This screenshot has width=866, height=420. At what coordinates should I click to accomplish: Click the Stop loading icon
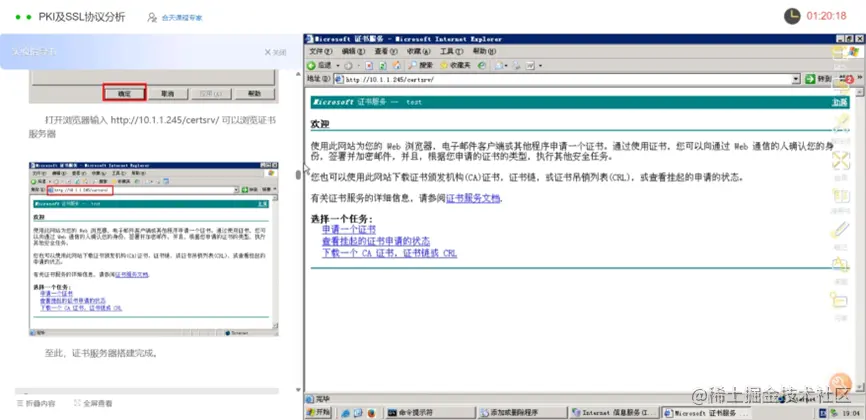pyautogui.click(x=369, y=65)
